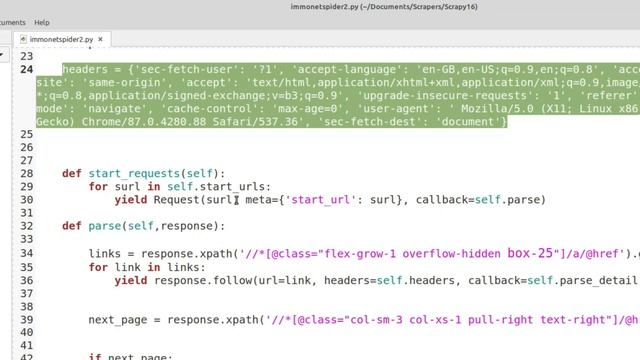Click the file icon on the immonetspider2.py tab

[23, 39]
